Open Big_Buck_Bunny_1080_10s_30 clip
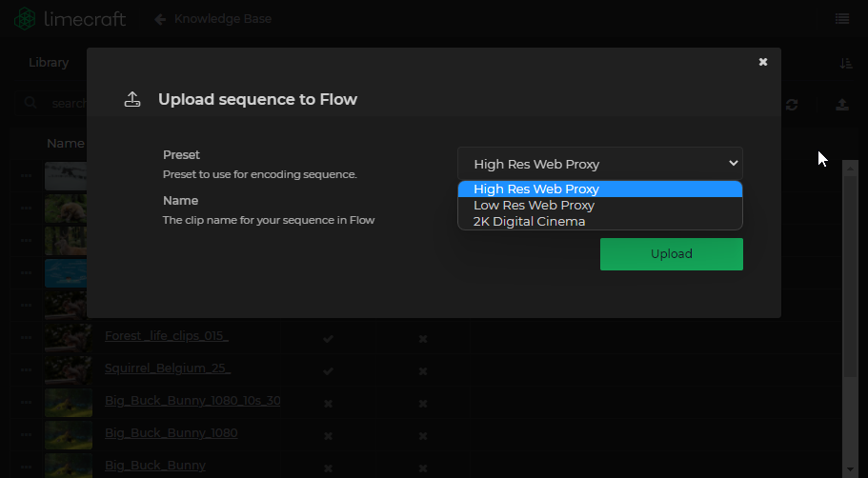This screenshot has height=478, width=868. (192, 400)
